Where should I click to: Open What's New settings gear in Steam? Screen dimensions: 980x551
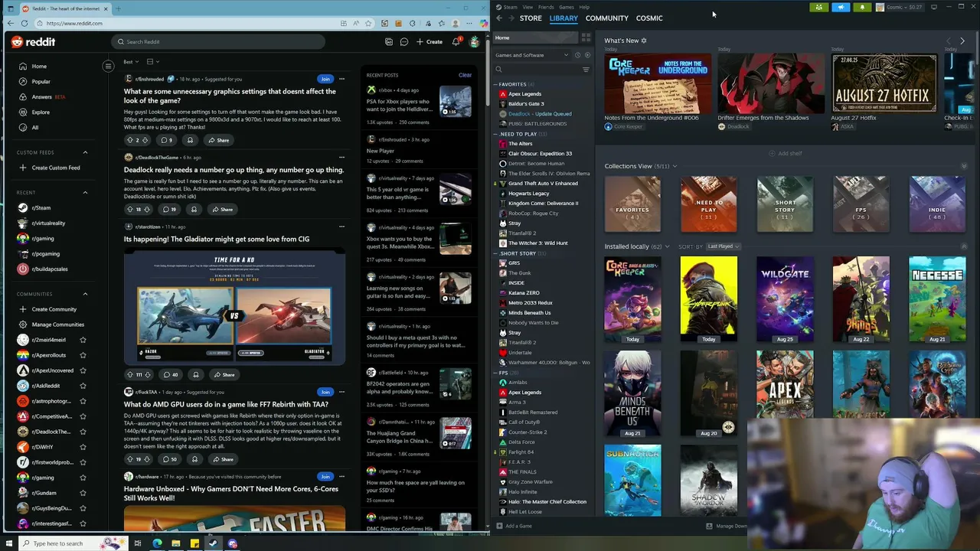pyautogui.click(x=644, y=41)
